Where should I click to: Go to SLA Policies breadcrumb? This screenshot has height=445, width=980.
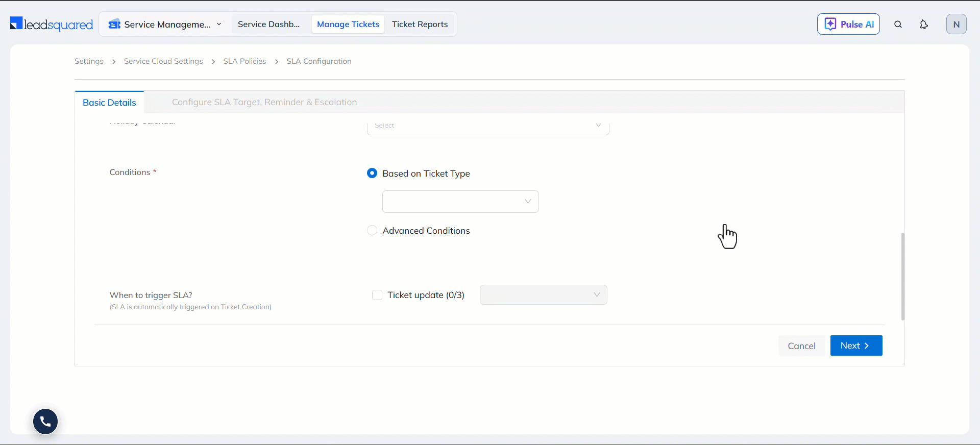click(x=244, y=61)
